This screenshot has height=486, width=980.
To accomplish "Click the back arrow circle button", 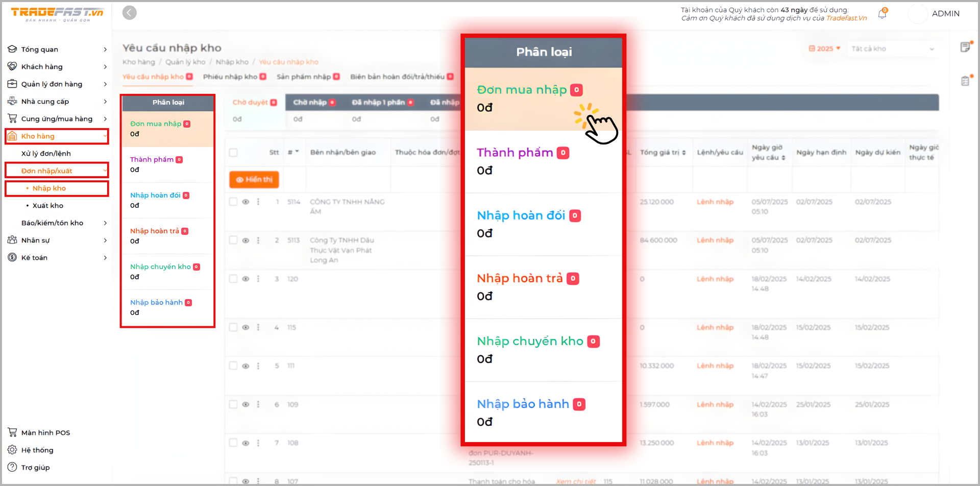I will tap(130, 13).
